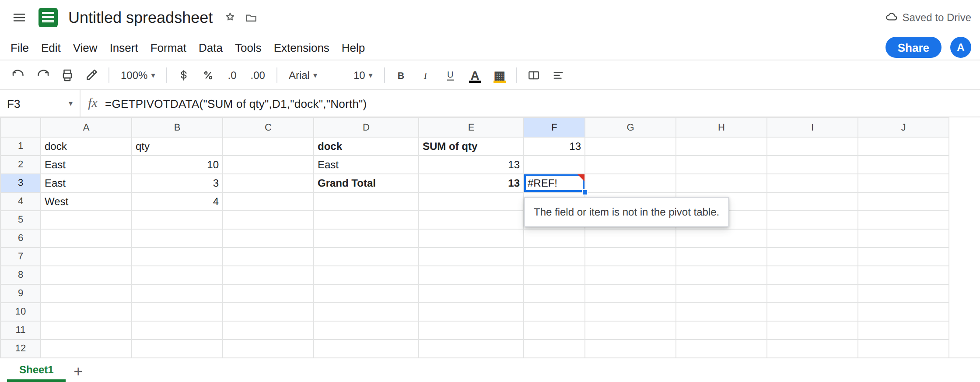The width and height of the screenshot is (980, 382).
Task: Open the File menu
Action: (x=20, y=48)
